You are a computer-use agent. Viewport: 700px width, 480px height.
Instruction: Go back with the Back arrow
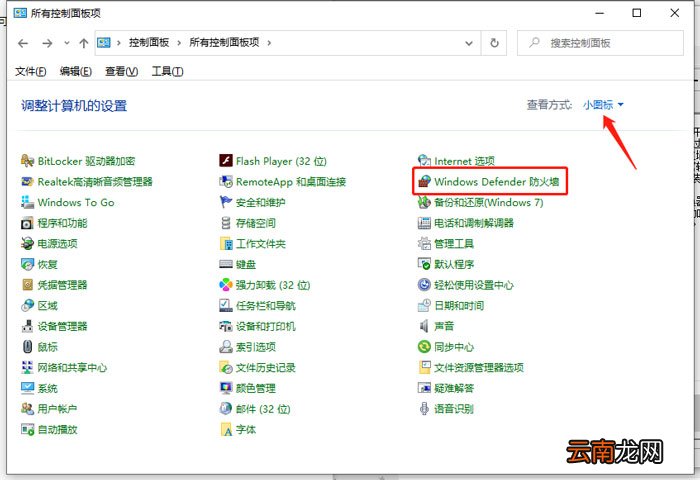pos(23,43)
